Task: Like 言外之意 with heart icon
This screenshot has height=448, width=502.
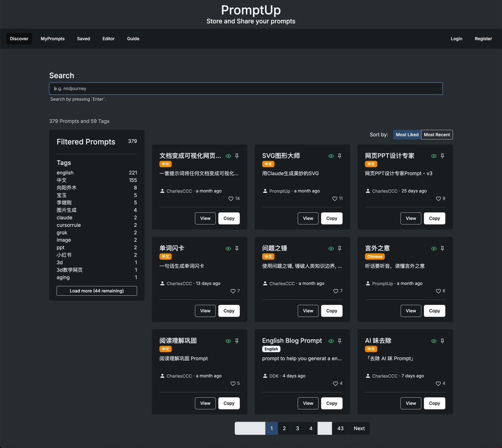Action: pos(438,291)
